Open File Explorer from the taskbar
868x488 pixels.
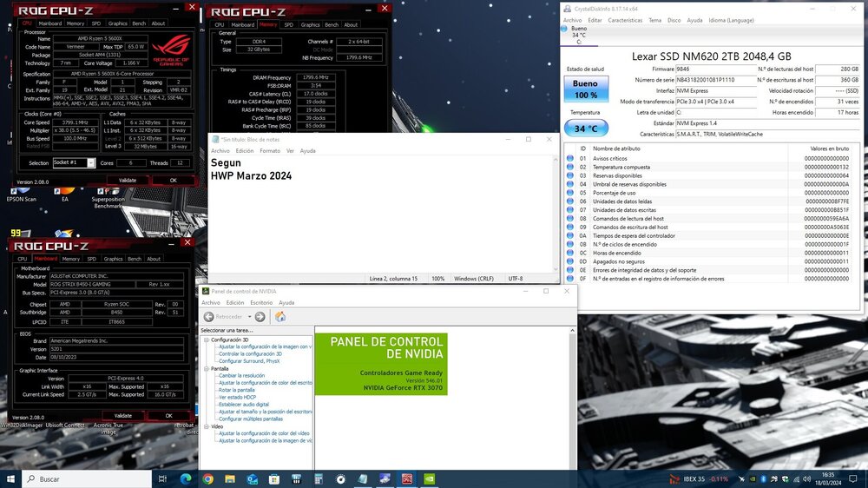click(230, 478)
